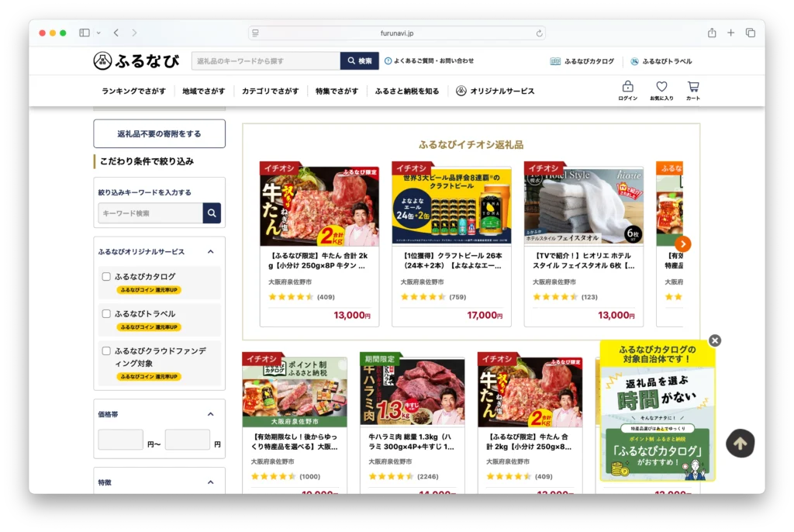Open 【ふるなび限定】牛たん 合計2kg title link in featured carousel
The height and width of the screenshot is (532, 794).
tap(318, 261)
